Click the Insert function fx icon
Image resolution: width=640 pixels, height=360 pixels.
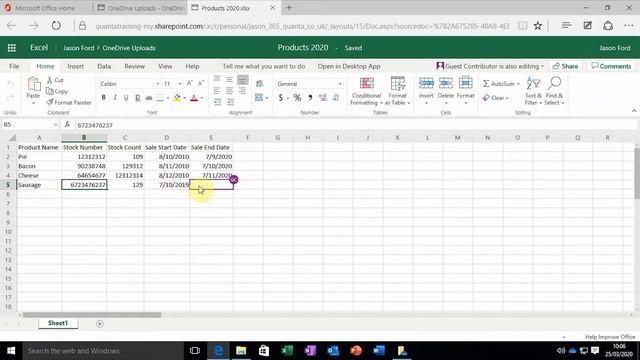click(x=67, y=125)
